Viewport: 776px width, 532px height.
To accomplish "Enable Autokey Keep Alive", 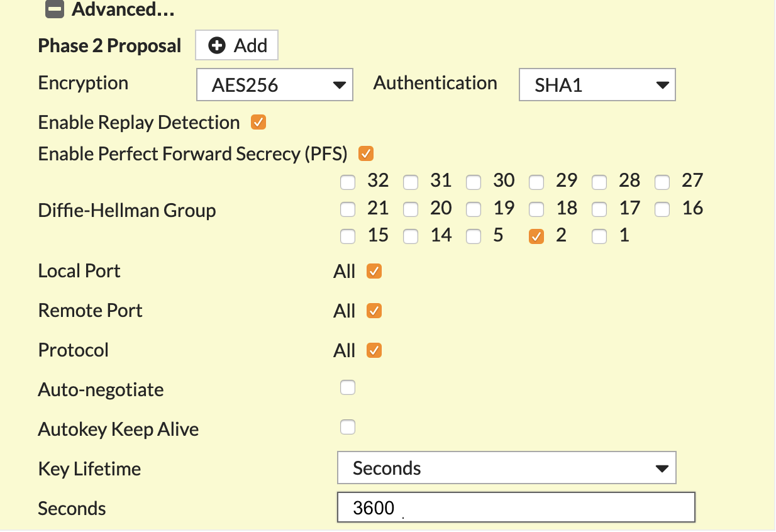I will coord(348,427).
